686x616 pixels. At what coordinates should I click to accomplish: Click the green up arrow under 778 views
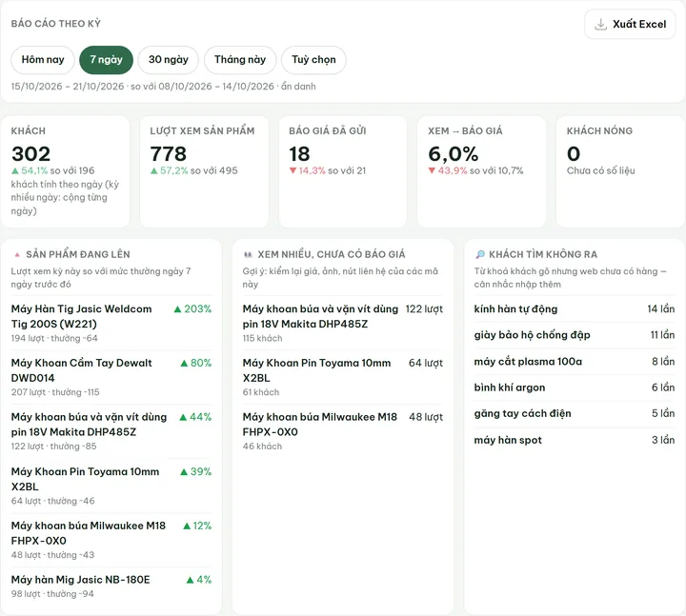point(153,171)
